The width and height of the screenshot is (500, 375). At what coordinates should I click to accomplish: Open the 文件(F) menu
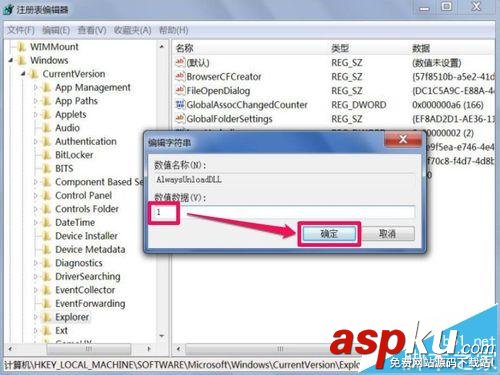[21, 30]
